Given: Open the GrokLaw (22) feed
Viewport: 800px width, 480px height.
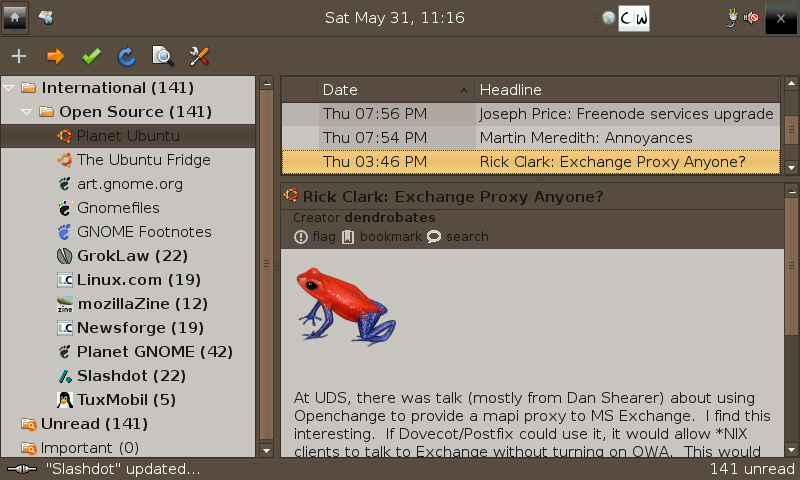Looking at the screenshot, I should 128,256.
